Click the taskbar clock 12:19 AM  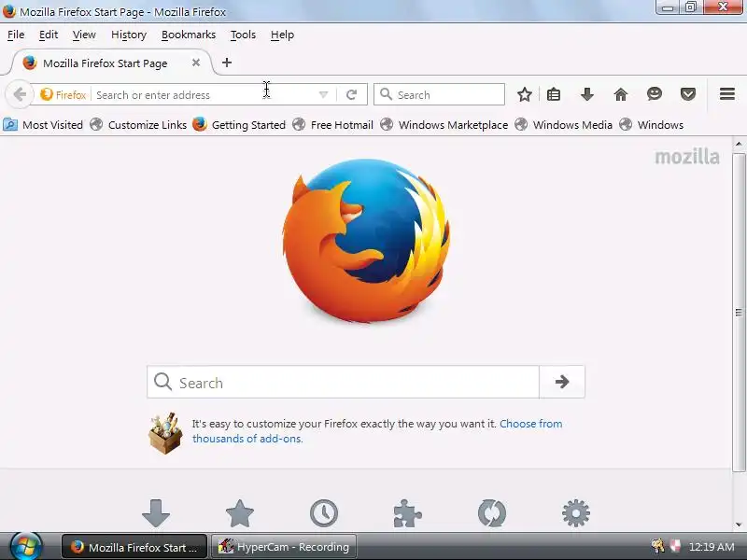pos(712,547)
